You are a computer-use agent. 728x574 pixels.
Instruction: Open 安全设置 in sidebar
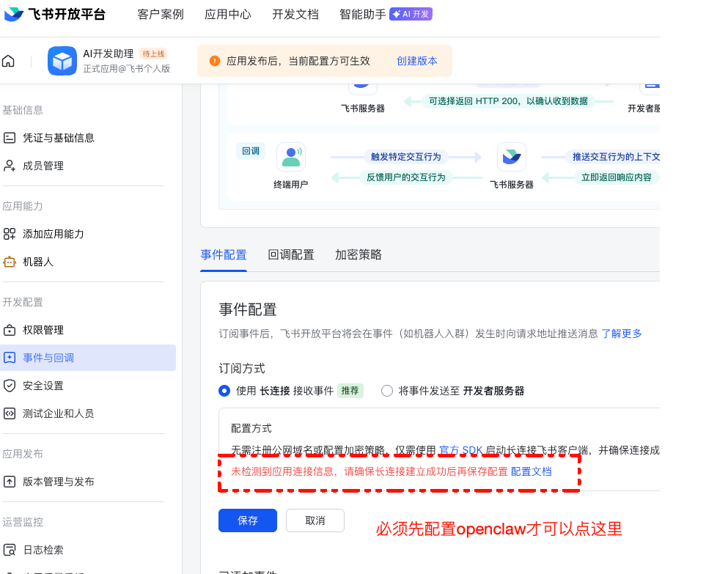point(43,386)
